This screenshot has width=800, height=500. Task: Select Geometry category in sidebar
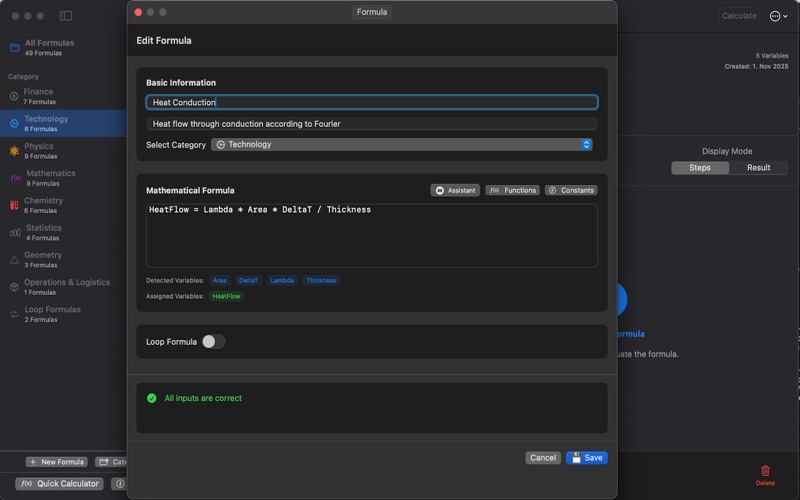point(63,260)
